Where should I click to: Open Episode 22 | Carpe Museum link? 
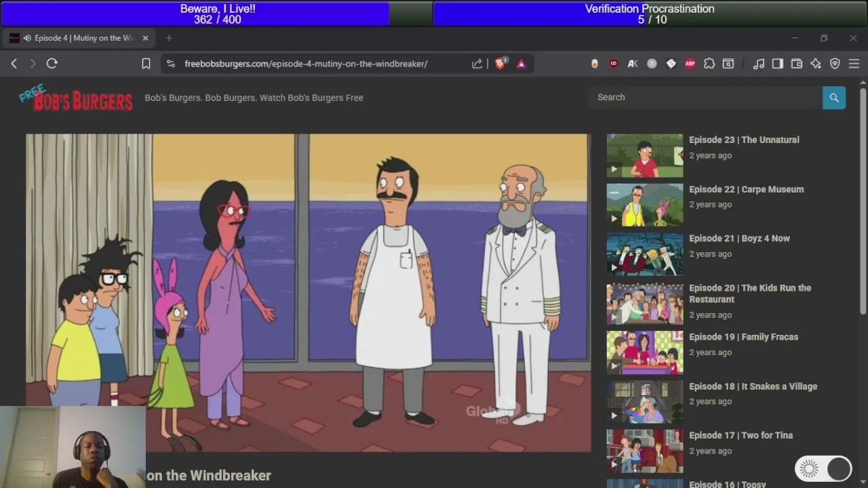pos(746,189)
